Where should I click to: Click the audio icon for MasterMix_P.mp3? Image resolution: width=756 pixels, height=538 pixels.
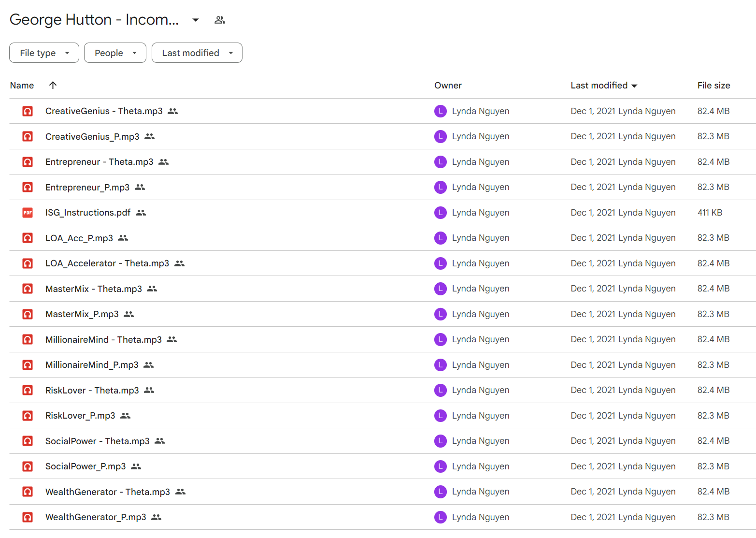28,314
